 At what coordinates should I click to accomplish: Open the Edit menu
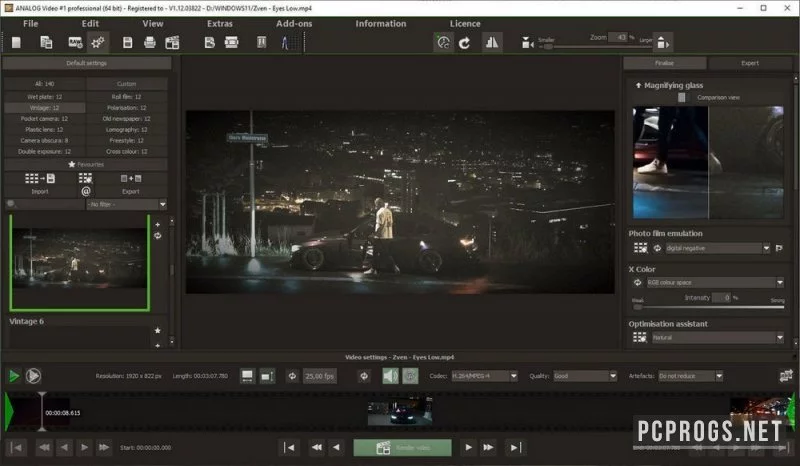[x=90, y=23]
